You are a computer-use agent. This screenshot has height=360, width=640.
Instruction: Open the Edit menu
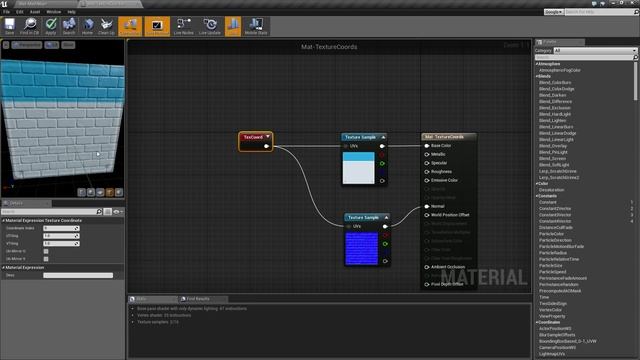coord(20,12)
